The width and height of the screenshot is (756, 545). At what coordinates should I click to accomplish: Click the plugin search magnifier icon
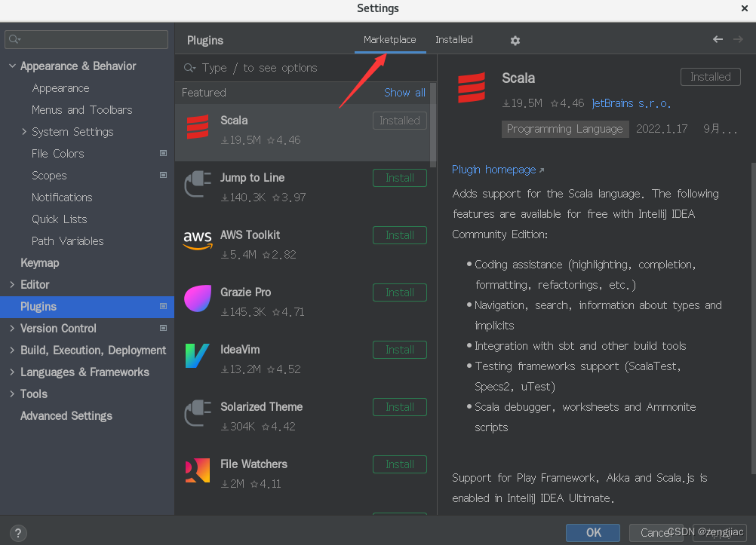pos(189,68)
